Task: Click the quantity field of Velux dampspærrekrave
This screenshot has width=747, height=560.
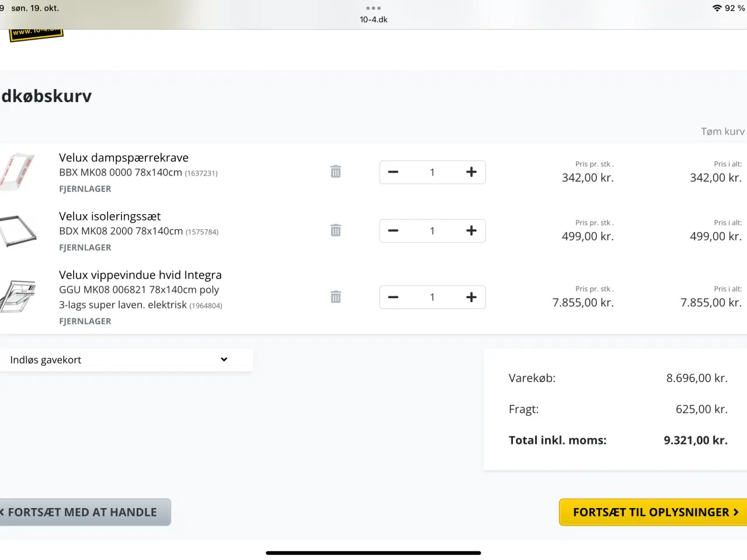Action: pos(432,172)
